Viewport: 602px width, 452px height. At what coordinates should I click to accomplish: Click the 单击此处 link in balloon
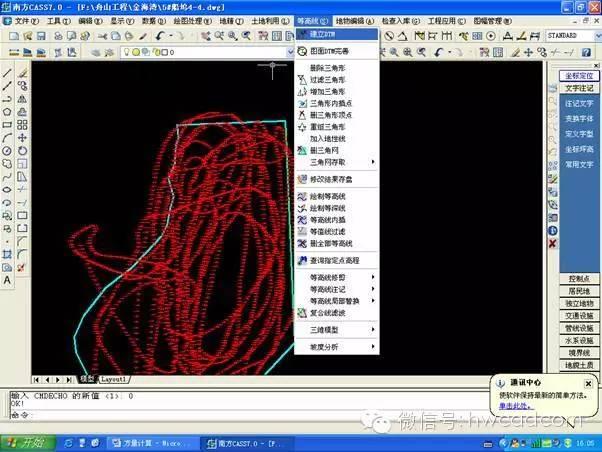pos(515,406)
